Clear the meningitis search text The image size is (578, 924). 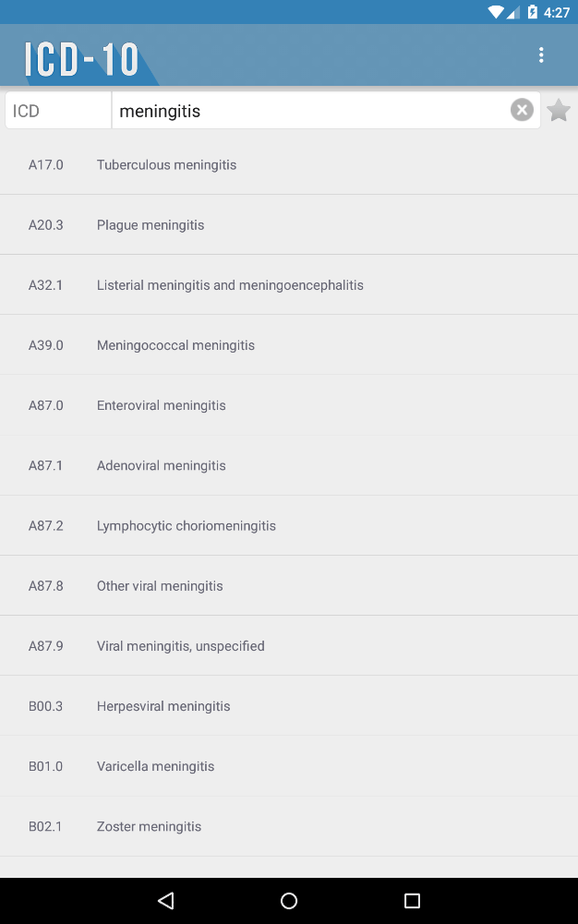[x=522, y=111]
